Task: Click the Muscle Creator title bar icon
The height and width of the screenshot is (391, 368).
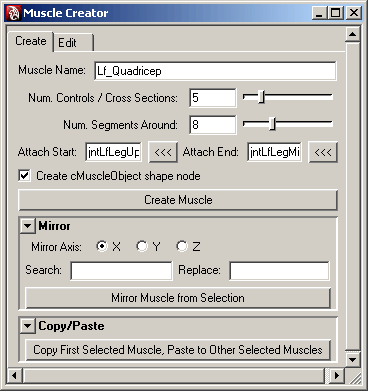Action: point(14,13)
